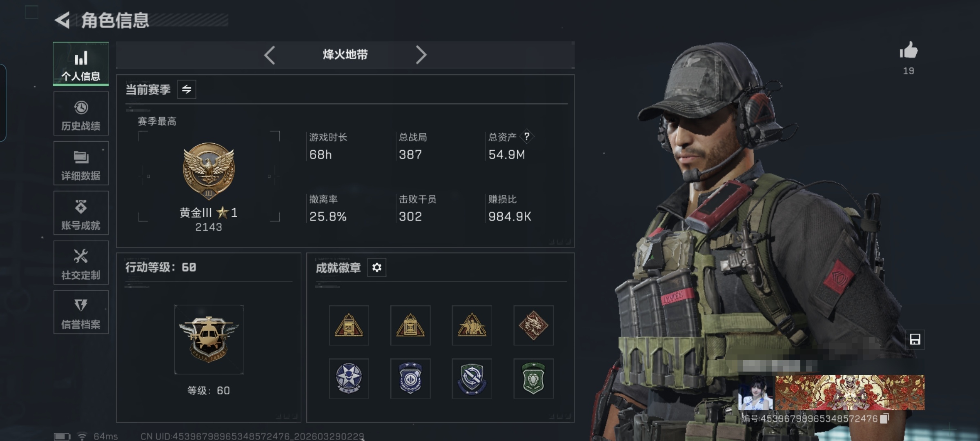
Task: Open the 社交定制 tab
Action: pyautogui.click(x=81, y=263)
